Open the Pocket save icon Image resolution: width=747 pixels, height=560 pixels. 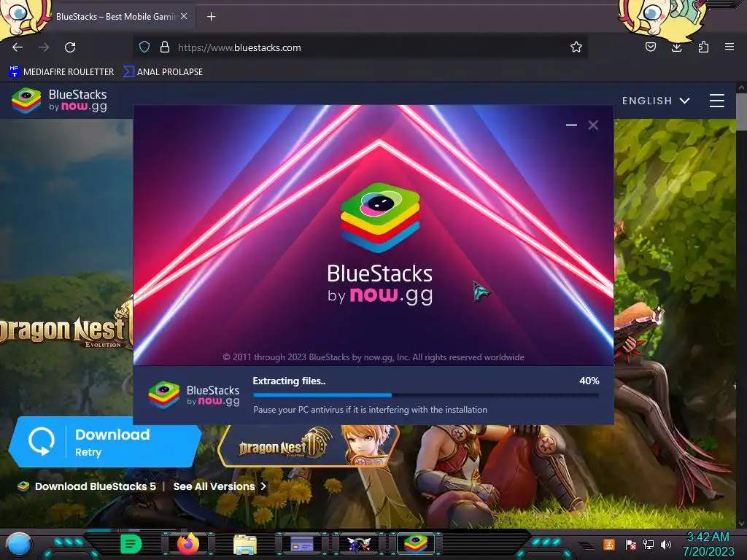[x=650, y=47]
